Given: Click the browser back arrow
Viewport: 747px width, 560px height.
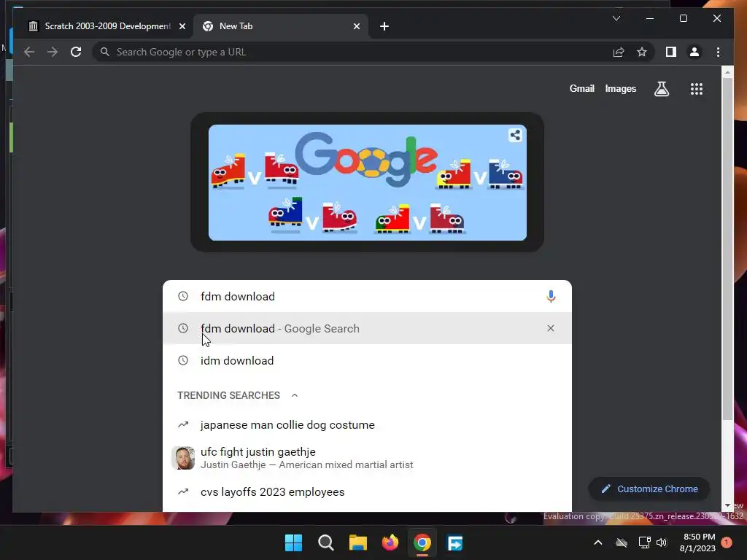Looking at the screenshot, I should pyautogui.click(x=29, y=52).
